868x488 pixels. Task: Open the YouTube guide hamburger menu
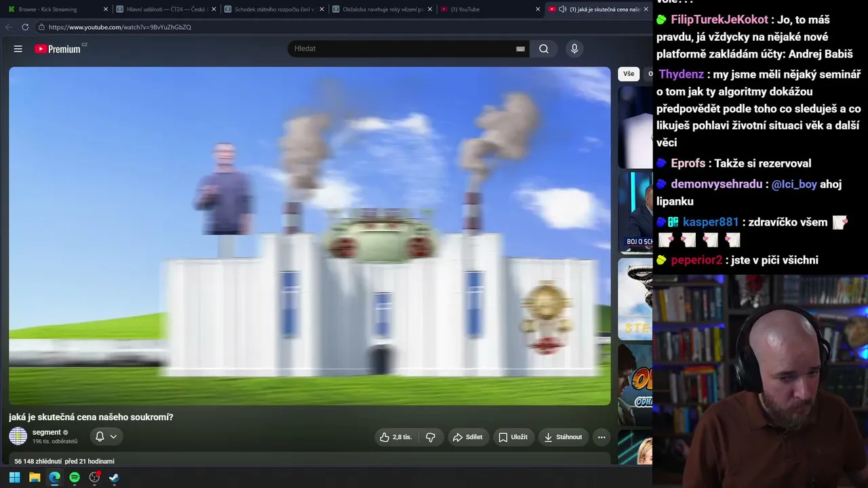coord(18,49)
